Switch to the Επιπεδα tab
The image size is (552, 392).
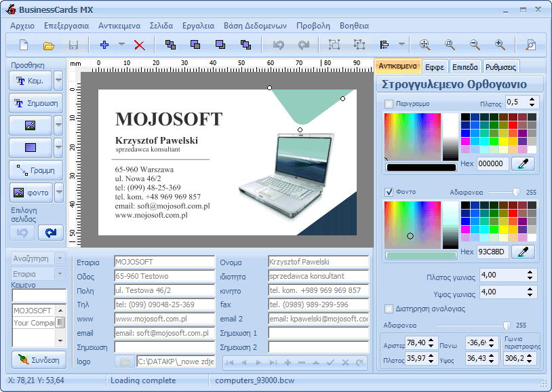465,67
